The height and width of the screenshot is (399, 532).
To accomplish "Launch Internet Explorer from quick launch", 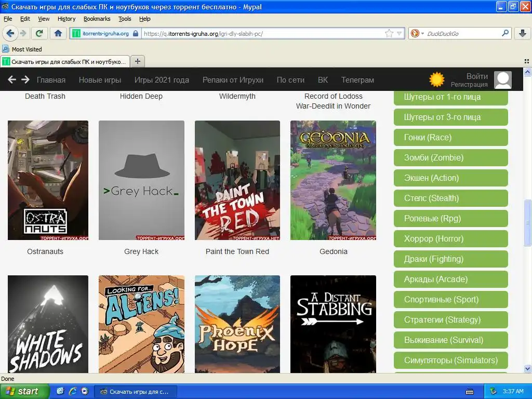I will pos(72,391).
